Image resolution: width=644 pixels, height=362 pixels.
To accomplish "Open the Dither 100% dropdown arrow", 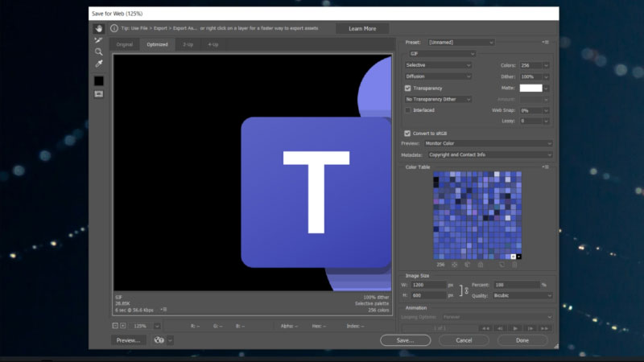I will 546,76.
